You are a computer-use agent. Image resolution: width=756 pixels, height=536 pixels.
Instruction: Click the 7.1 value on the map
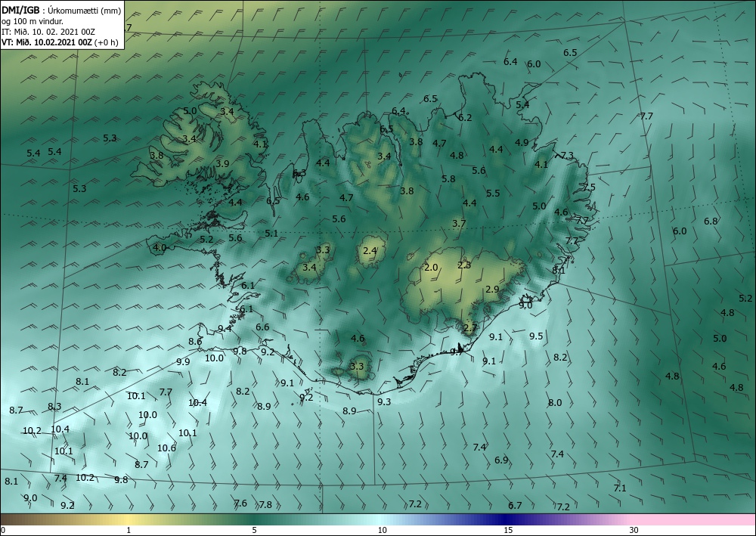point(620,488)
